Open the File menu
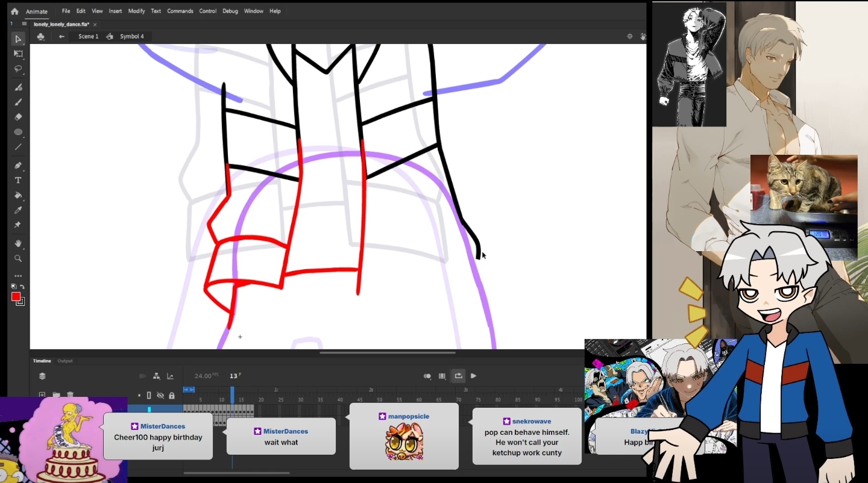 point(66,11)
